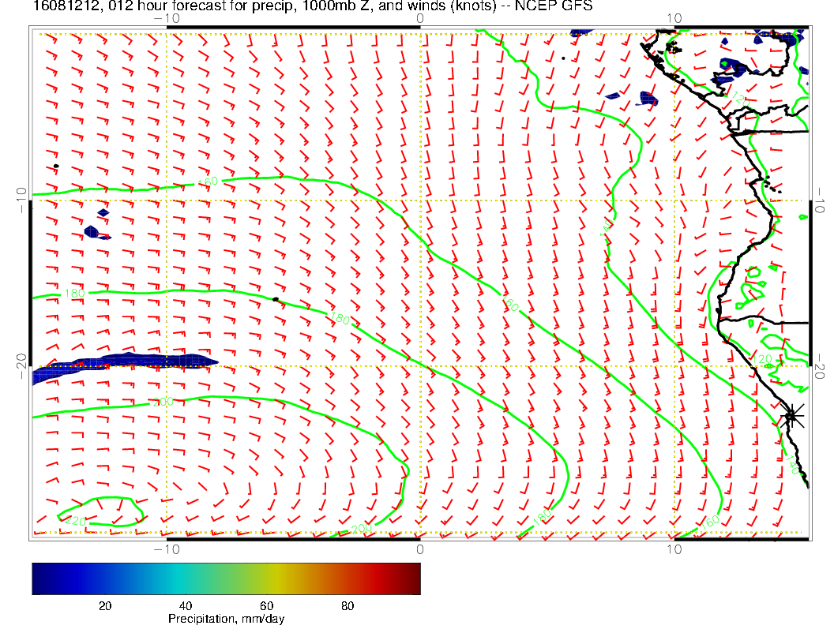Click the 220 contour label in the bottom-left corner

click(73, 520)
